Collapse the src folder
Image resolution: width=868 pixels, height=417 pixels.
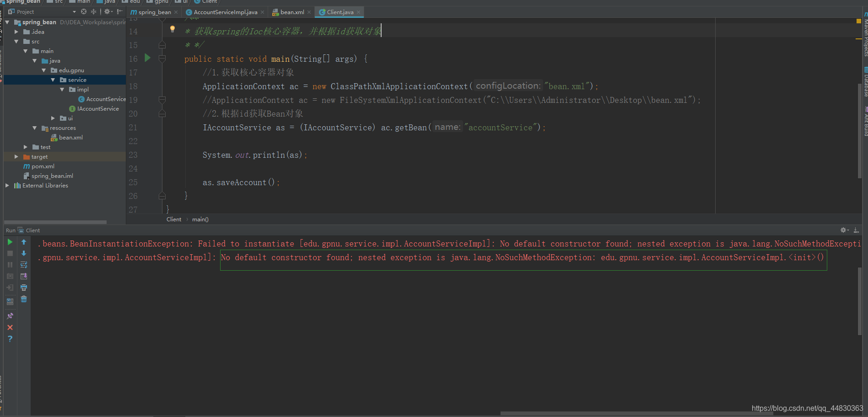click(16, 42)
